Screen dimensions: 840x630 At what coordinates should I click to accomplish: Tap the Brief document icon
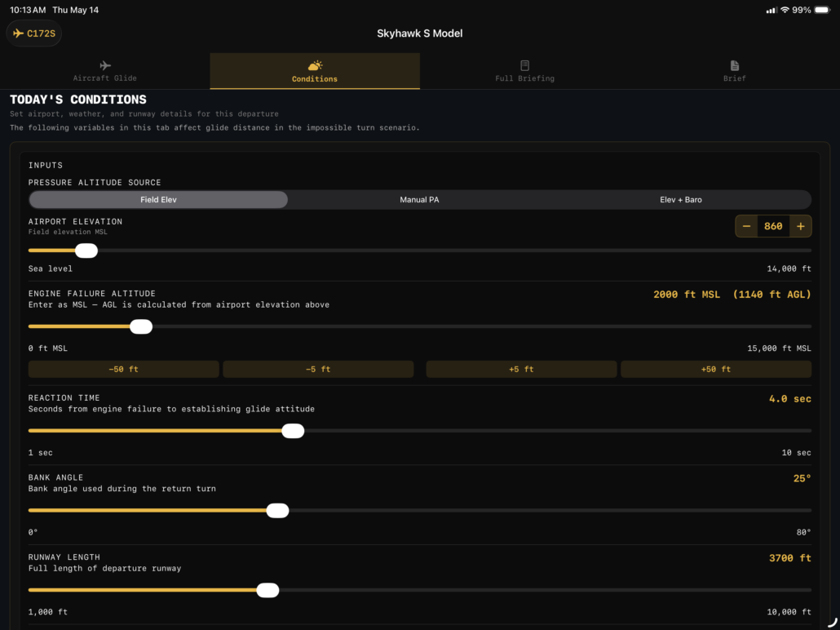point(735,65)
